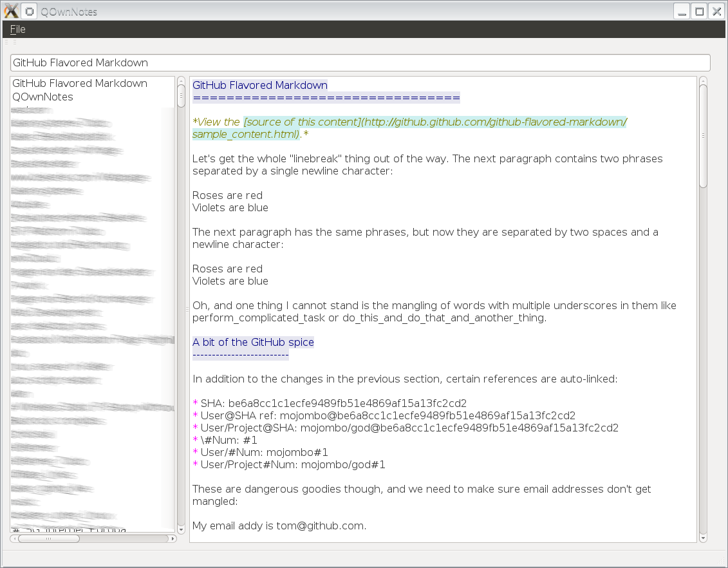Screen dimensions: 728x568
Task: Click the 'source of this content' markdown link
Action: (409, 128)
